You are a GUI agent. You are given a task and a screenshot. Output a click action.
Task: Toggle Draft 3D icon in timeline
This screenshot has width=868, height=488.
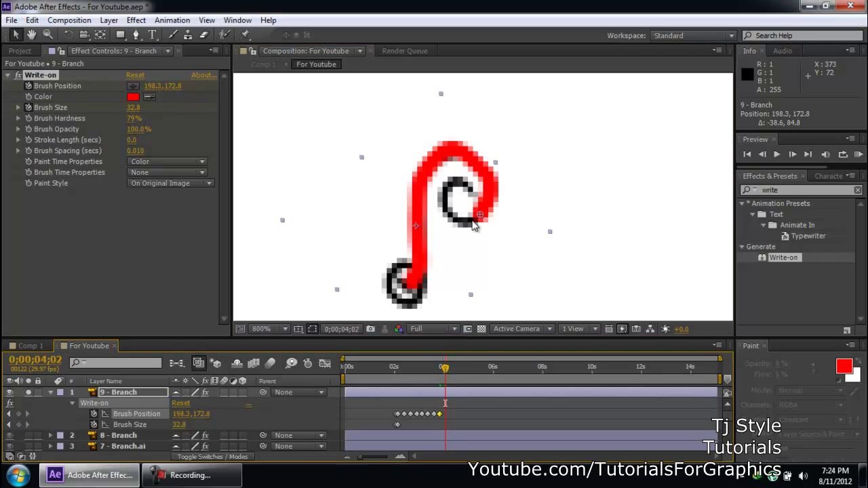(216, 363)
